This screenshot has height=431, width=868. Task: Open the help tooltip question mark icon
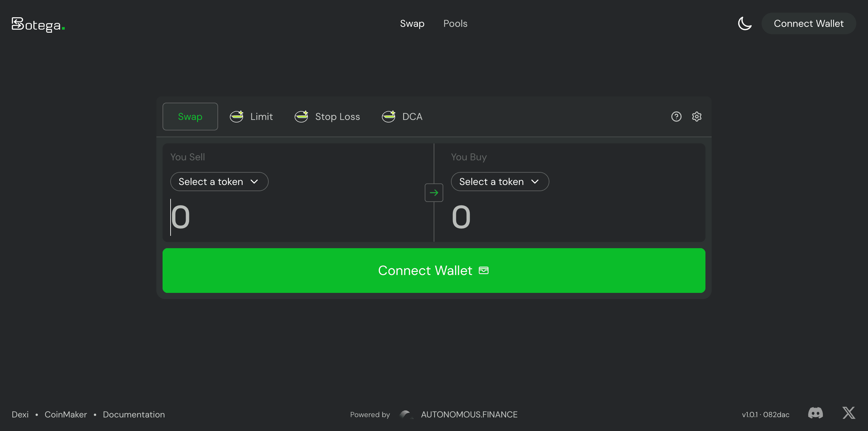(x=676, y=117)
